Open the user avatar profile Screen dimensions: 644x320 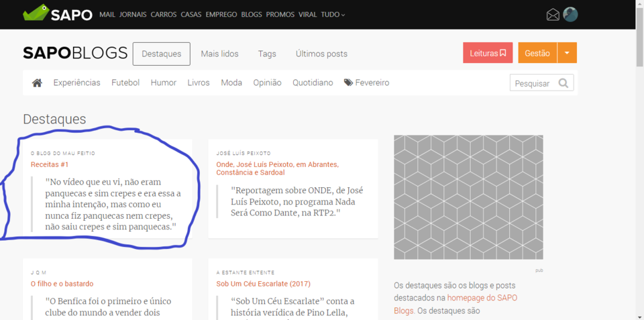pyautogui.click(x=570, y=14)
